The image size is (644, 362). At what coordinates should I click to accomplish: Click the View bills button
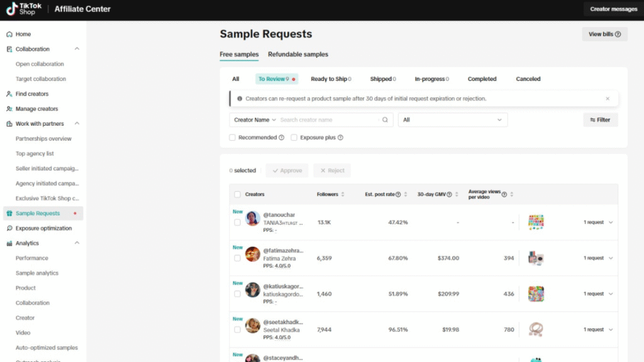[604, 35]
